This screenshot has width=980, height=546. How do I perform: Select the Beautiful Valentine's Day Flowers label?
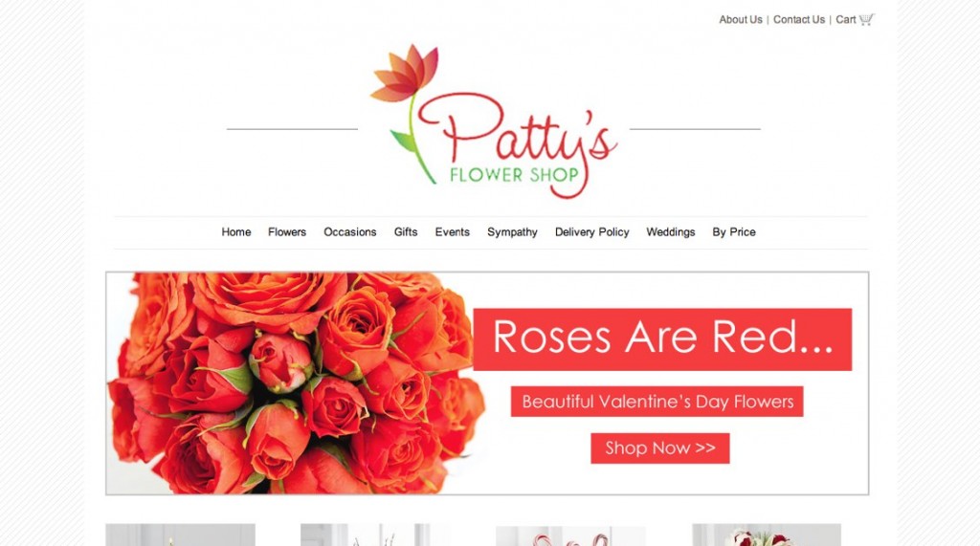tap(657, 401)
